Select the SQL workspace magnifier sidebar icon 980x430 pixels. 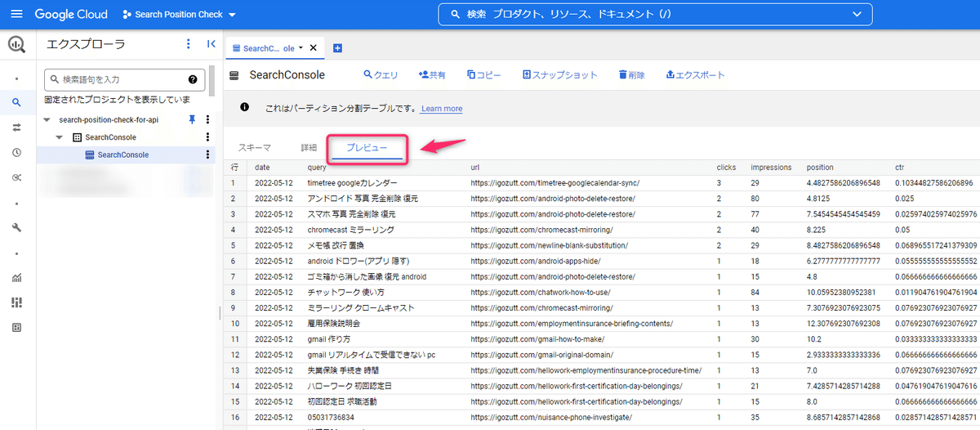pos(16,103)
